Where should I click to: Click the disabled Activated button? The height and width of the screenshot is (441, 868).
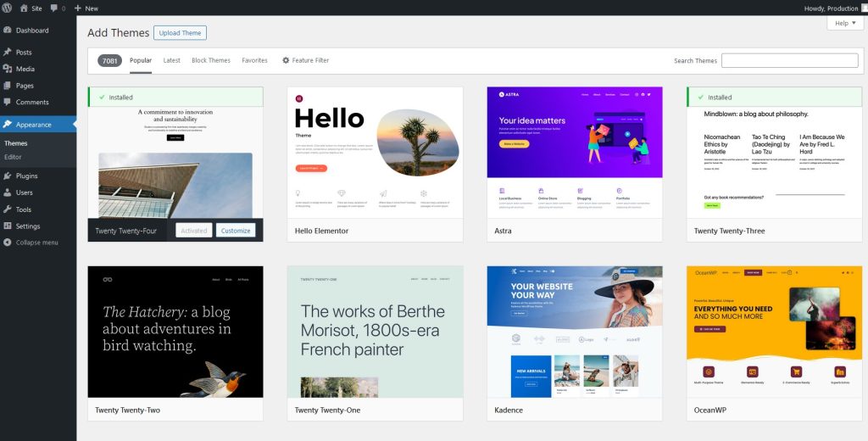194,231
